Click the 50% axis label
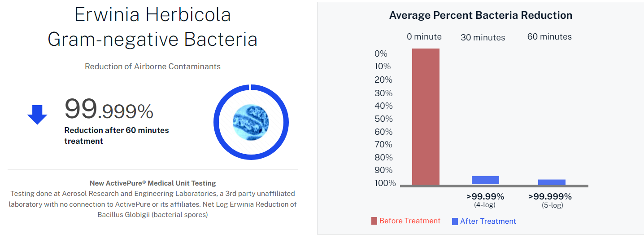 [383, 119]
